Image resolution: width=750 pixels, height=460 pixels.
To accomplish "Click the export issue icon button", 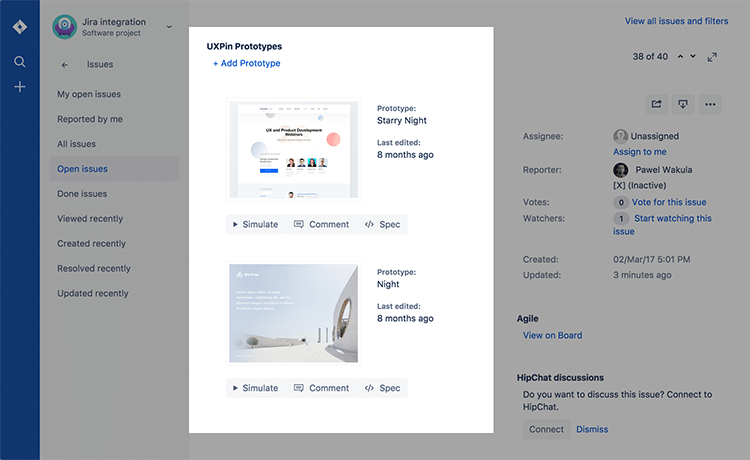I will (x=683, y=104).
